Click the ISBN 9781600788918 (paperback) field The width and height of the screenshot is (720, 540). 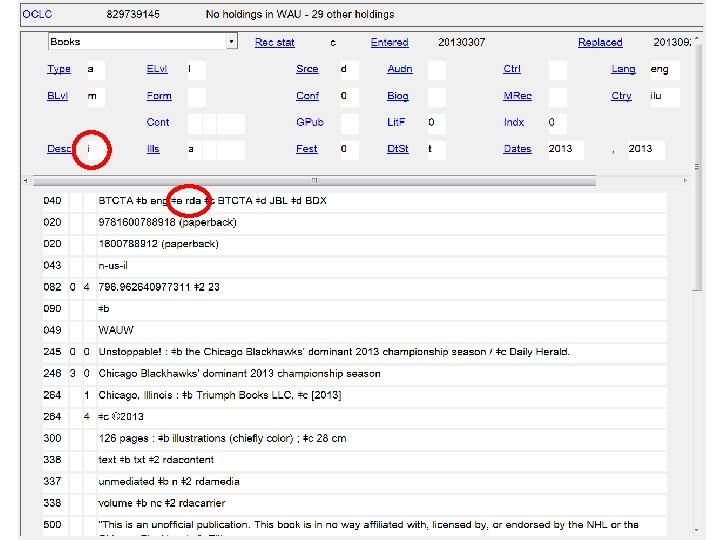pos(382,223)
